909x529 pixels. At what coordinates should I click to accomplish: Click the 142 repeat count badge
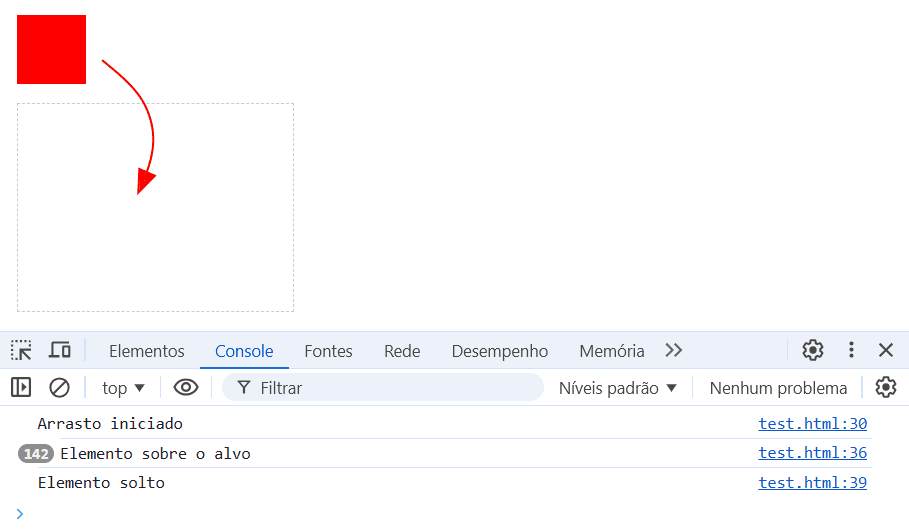pos(36,454)
